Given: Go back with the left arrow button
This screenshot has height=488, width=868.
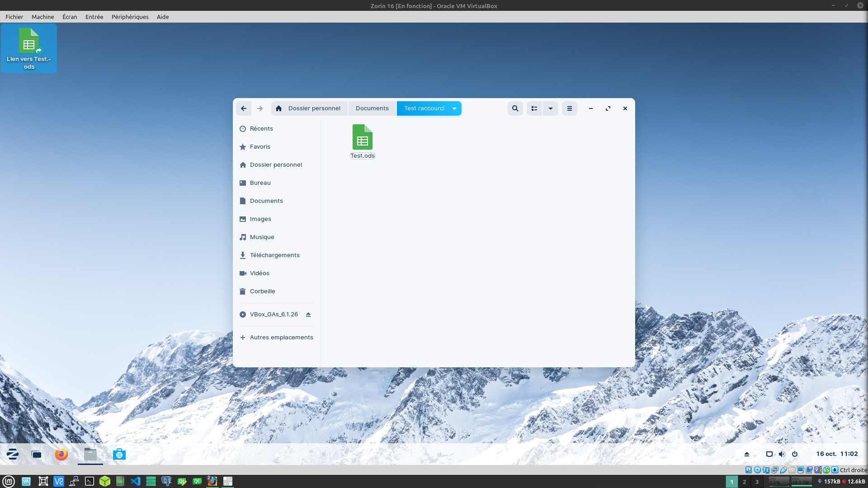Looking at the screenshot, I should [244, 108].
